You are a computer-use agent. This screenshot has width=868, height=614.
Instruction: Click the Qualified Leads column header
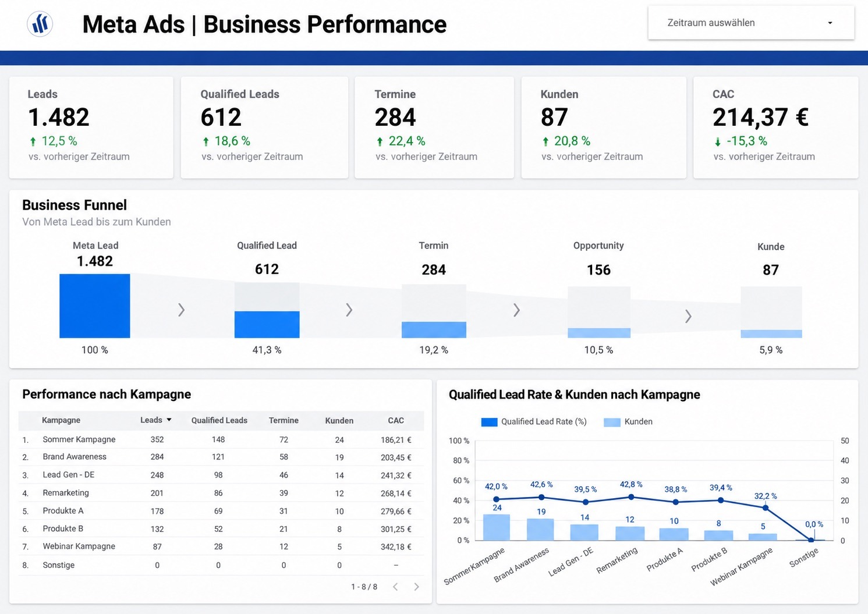[219, 420]
